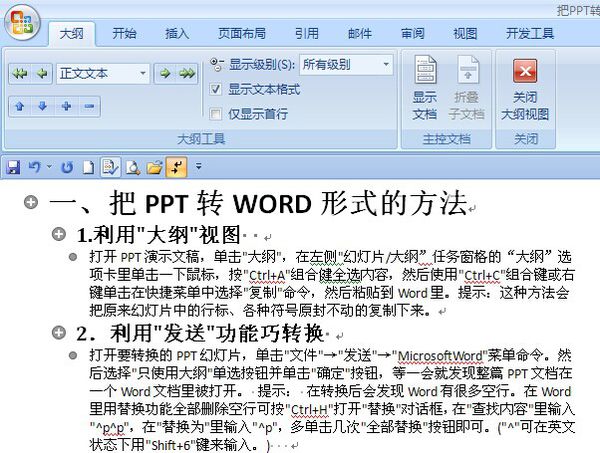This screenshot has width=600, height=453.
Task: Select the 大纲 ribbon tab
Action: [x=72, y=34]
